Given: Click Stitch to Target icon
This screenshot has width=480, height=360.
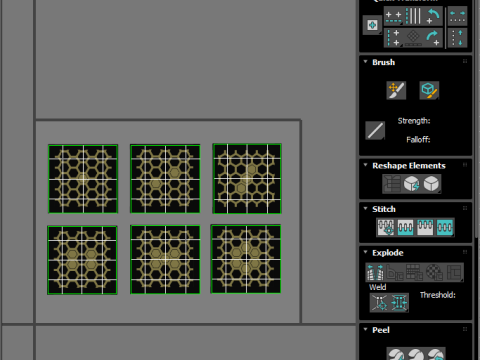Looking at the screenshot, I should coord(386,227).
